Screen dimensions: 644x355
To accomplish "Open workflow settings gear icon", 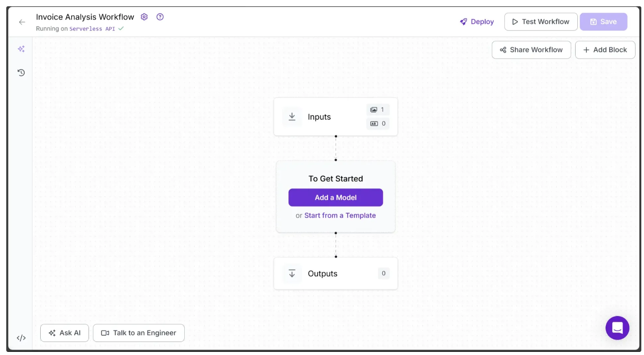I will (144, 17).
